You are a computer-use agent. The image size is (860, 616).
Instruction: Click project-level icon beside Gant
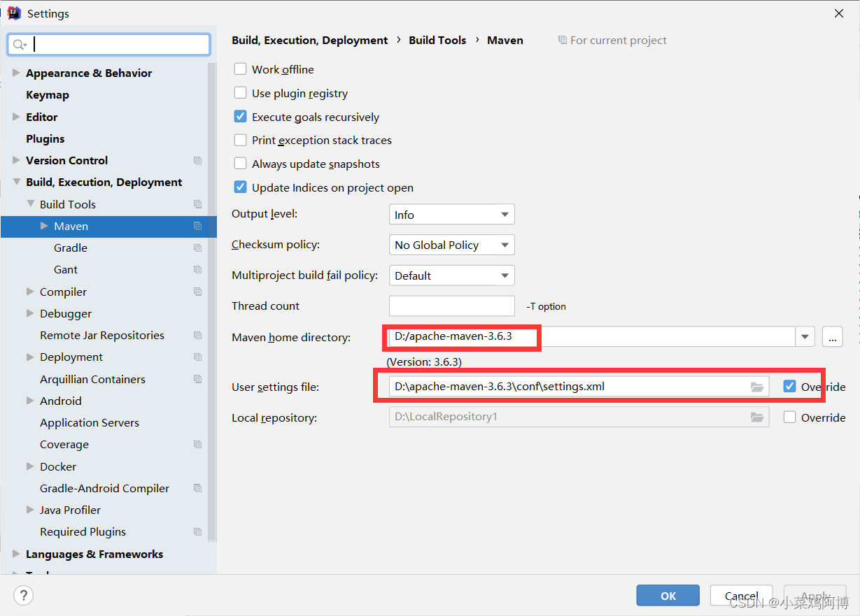pos(198,270)
